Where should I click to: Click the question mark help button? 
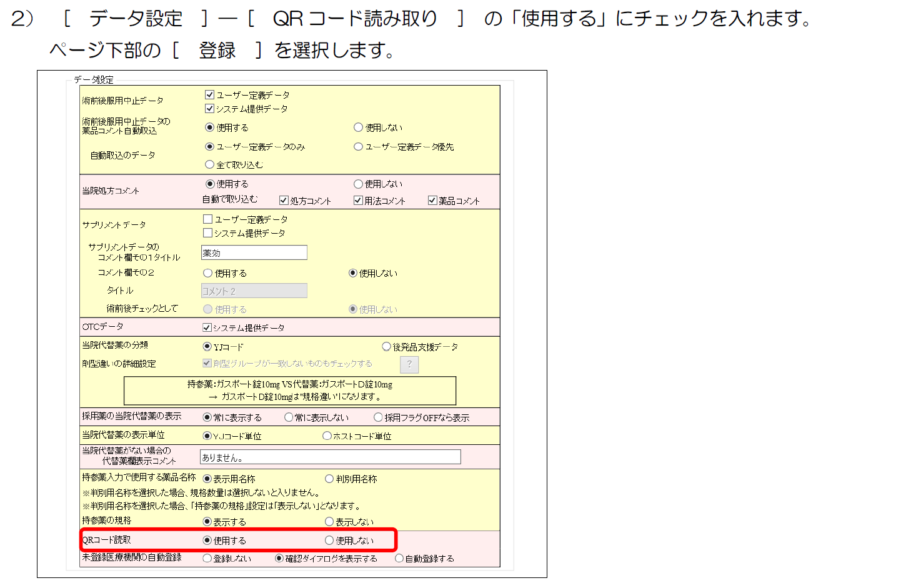pyautogui.click(x=409, y=364)
